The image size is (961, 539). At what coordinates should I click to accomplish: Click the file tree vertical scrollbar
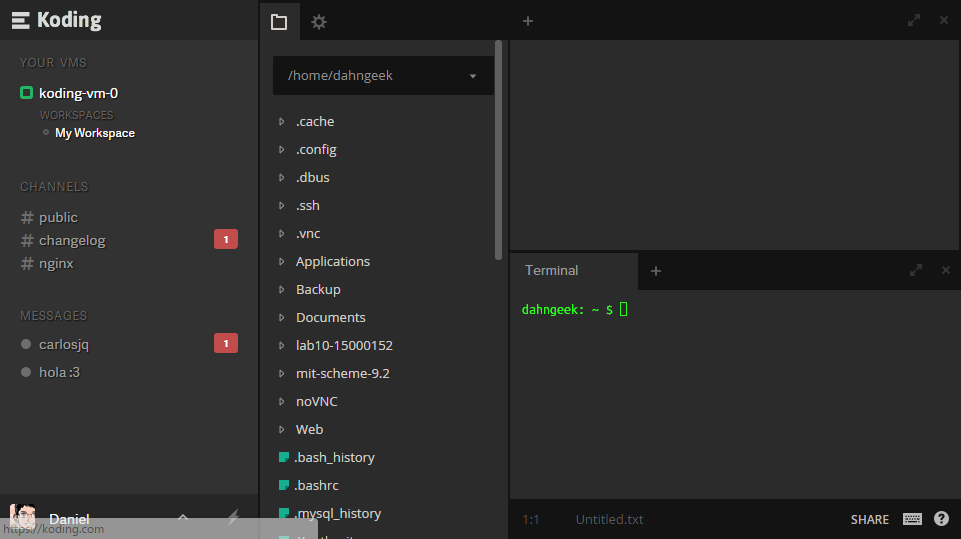[498, 150]
